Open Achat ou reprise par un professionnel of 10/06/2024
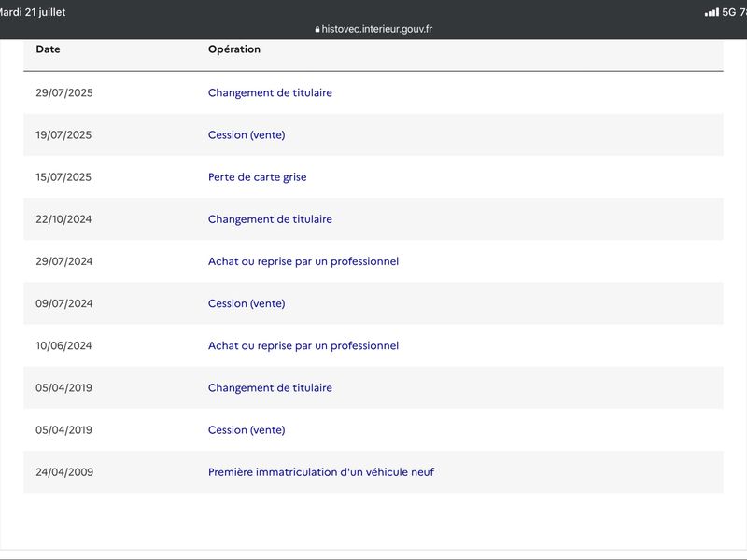747x560 pixels. click(303, 345)
